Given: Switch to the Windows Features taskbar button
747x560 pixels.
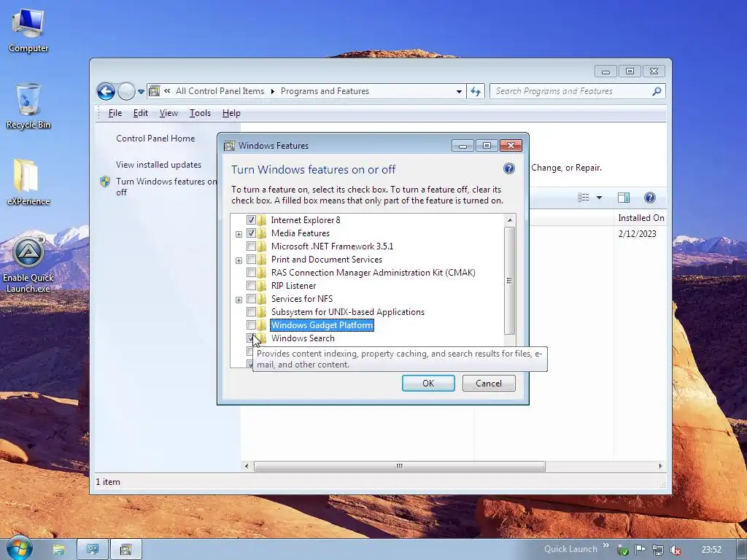Looking at the screenshot, I should [x=125, y=550].
